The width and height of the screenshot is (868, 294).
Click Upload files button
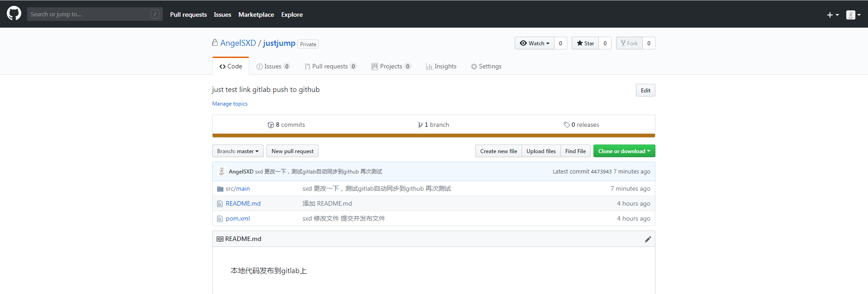[541, 151]
